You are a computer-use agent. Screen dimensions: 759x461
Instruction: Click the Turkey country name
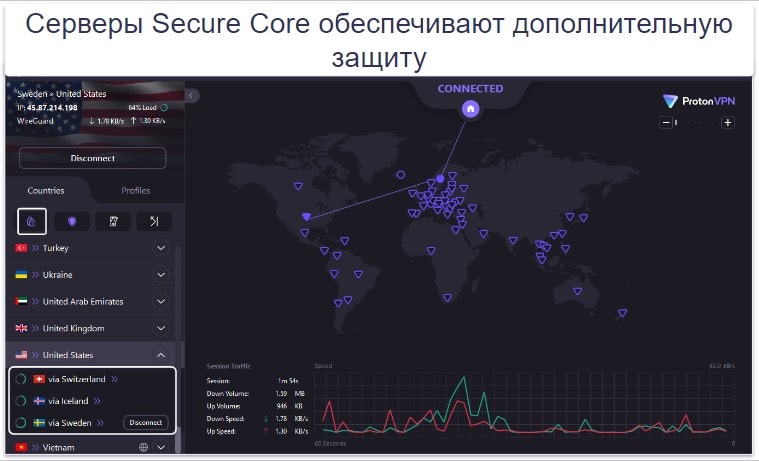[56, 248]
